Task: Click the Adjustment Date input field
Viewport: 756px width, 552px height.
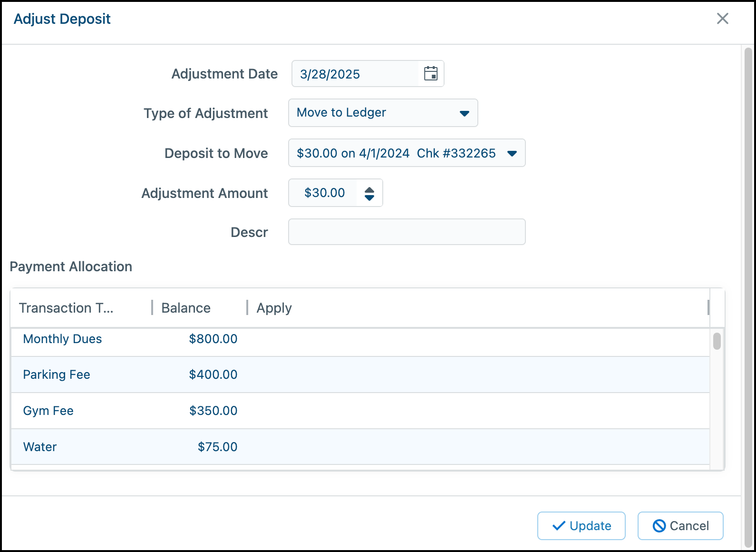Action: click(355, 74)
